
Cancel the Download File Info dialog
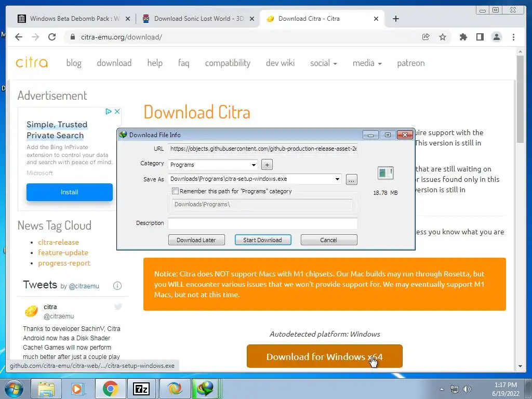click(x=329, y=240)
